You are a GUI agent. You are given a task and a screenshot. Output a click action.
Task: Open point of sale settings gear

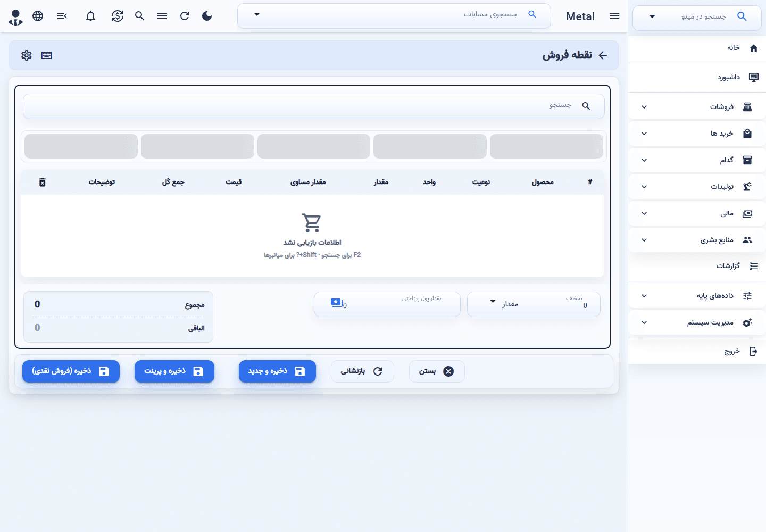(27, 55)
